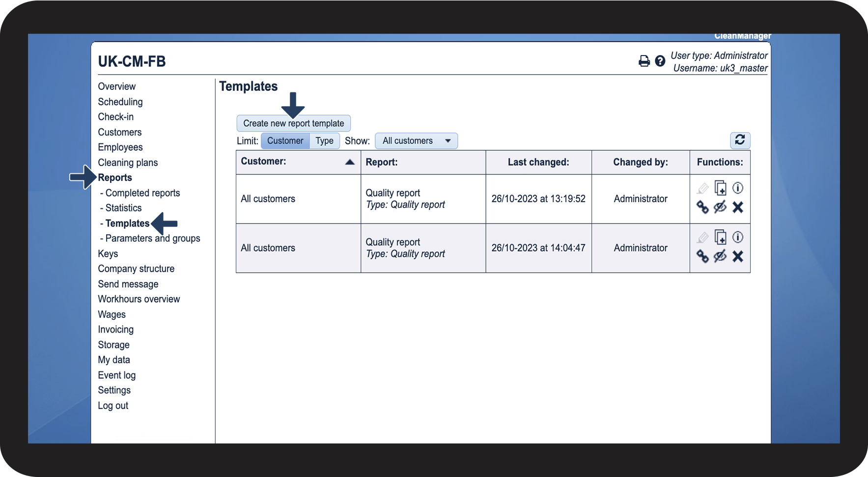The height and width of the screenshot is (477, 868).
Task: Select Quality report name in the 13:19:52 row
Action: 393,193
